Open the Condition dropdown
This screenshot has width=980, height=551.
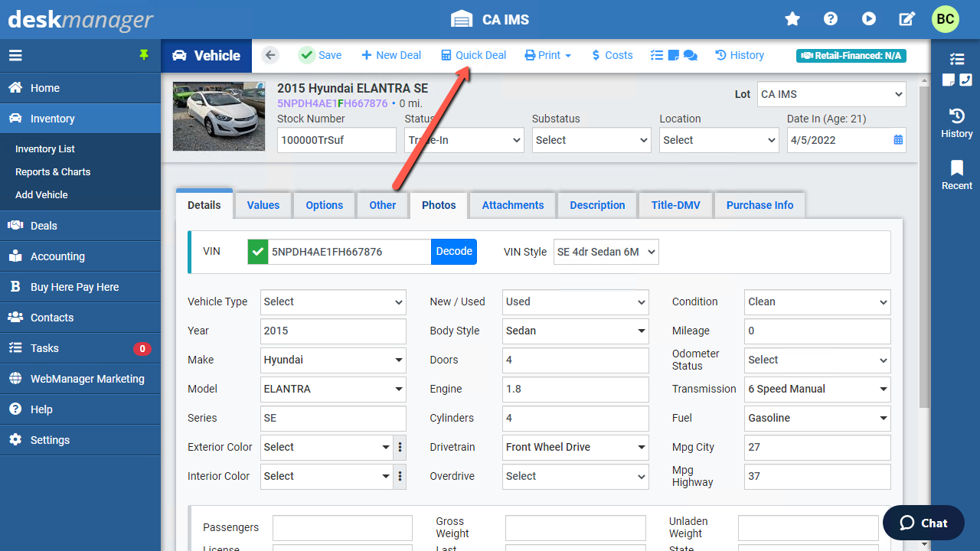click(818, 302)
